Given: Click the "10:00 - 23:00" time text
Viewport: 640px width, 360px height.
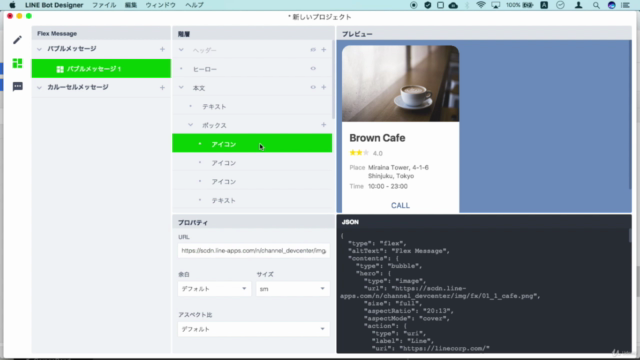Looking at the screenshot, I should pyautogui.click(x=388, y=186).
